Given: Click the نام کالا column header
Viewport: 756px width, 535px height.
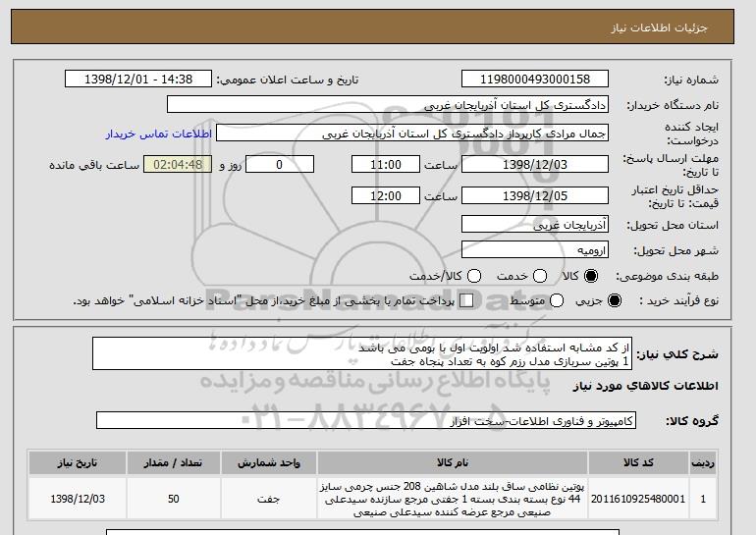Looking at the screenshot, I should coord(453,462).
